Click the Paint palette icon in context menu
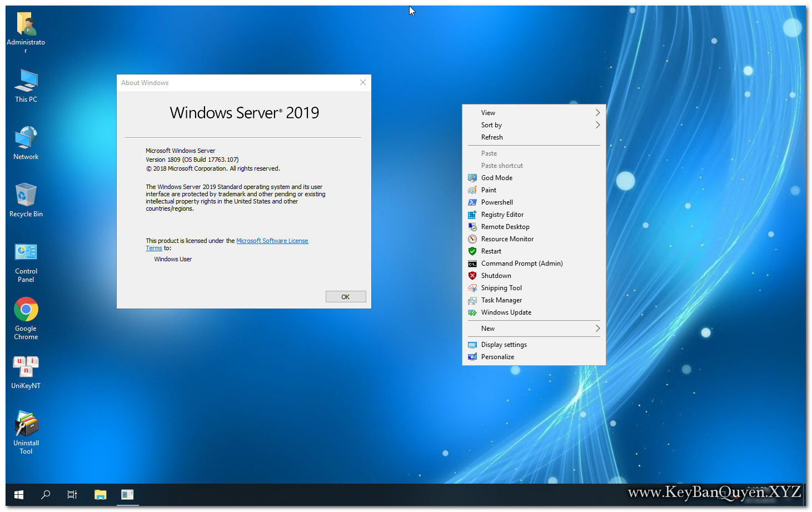The height and width of the screenshot is (512, 812). [x=472, y=190]
